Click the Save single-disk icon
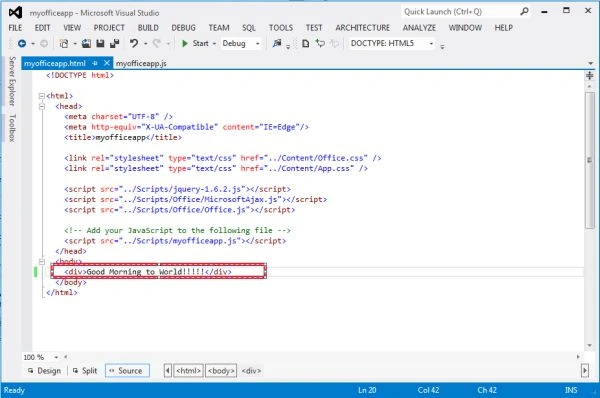Image resolution: width=600 pixels, height=398 pixels. [100, 44]
